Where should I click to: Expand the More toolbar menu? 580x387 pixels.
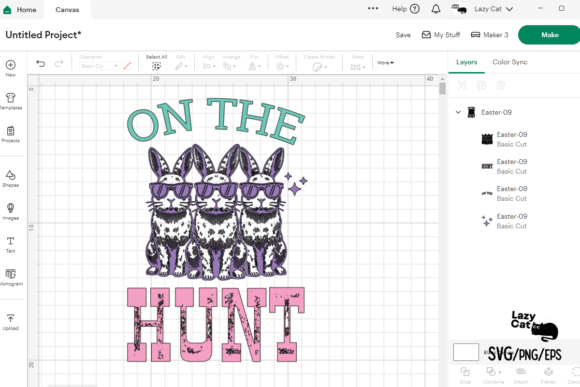[x=385, y=63]
